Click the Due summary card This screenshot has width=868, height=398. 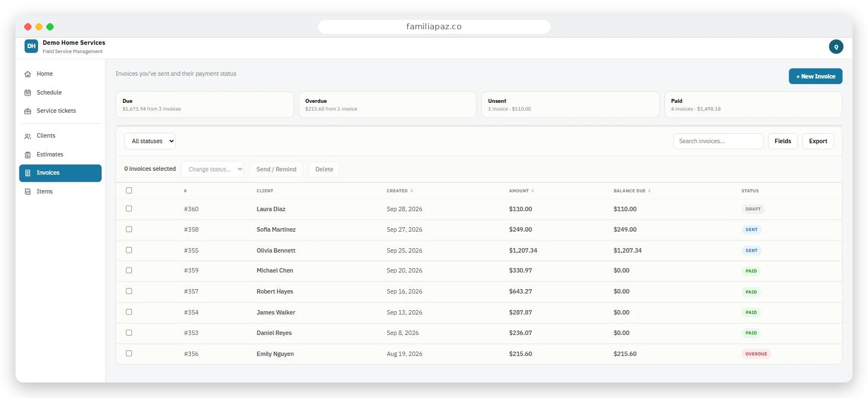[205, 104]
